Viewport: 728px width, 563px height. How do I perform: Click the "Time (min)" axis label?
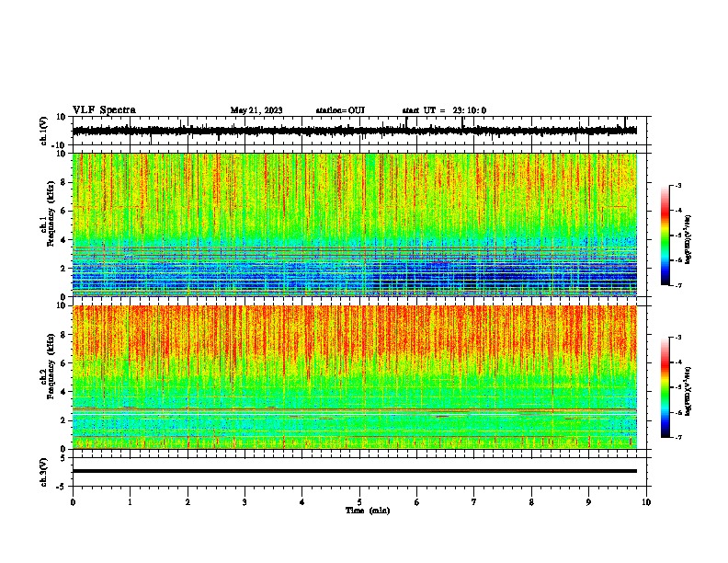pyautogui.click(x=368, y=511)
